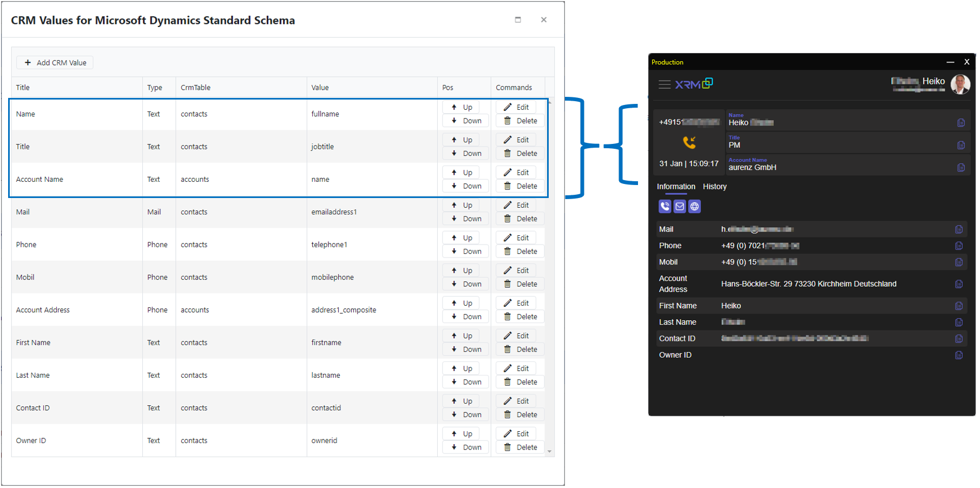This screenshot has width=980, height=488.
Task: Maximize the CRM Values dialog
Action: click(x=518, y=20)
